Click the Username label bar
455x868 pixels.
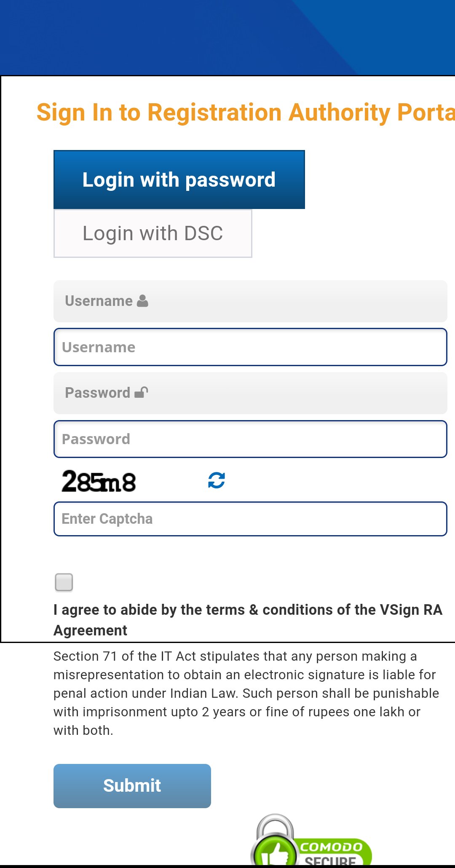(x=250, y=300)
